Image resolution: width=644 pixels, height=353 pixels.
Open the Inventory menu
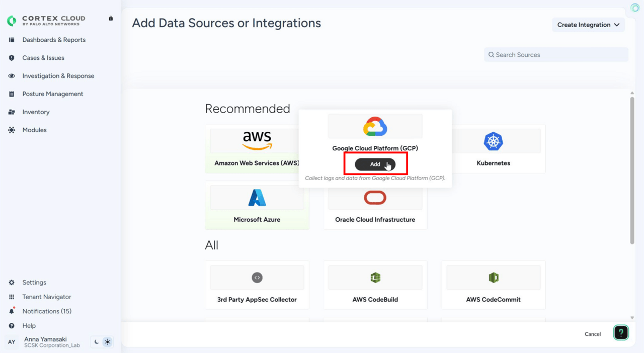click(x=36, y=112)
